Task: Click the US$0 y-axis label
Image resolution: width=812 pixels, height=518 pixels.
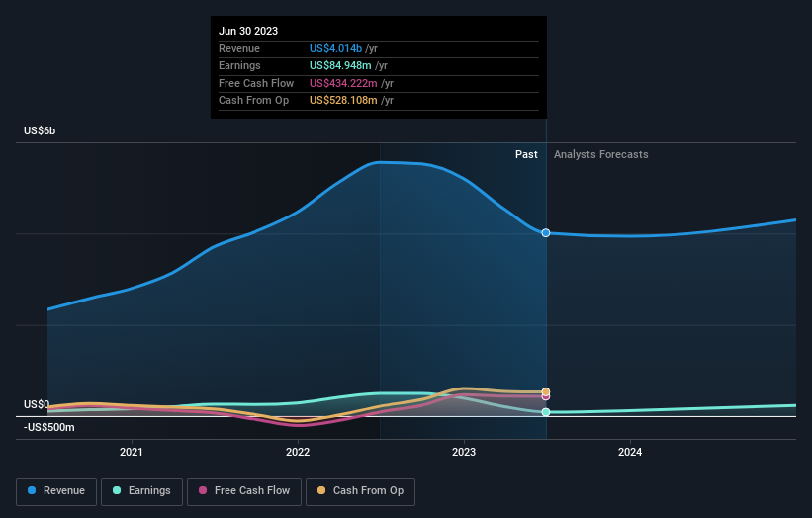Action: [x=37, y=404]
